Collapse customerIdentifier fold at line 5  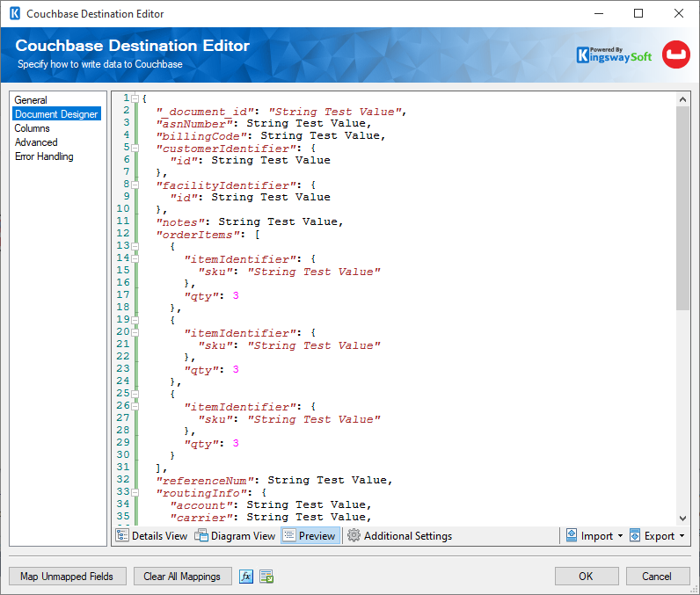[x=135, y=148]
